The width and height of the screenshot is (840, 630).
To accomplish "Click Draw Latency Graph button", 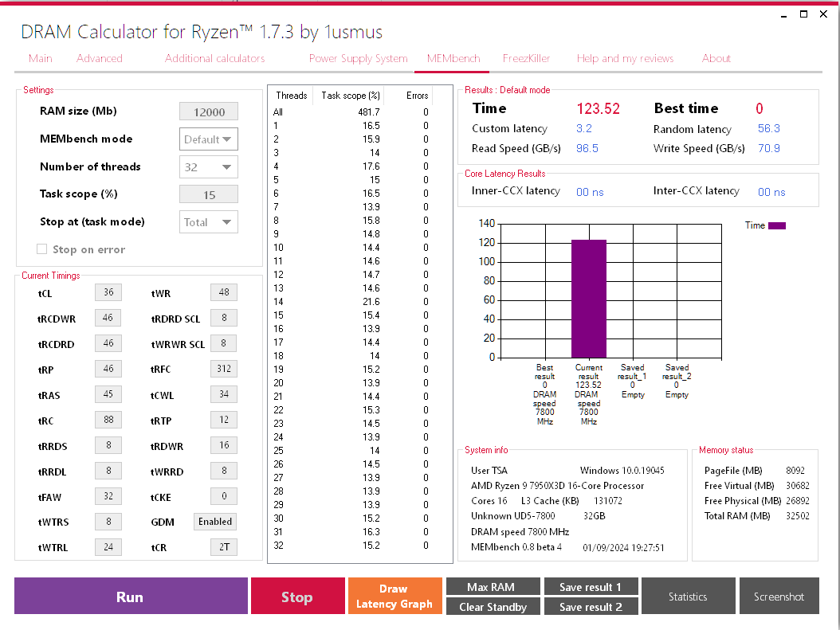I will coord(394,596).
